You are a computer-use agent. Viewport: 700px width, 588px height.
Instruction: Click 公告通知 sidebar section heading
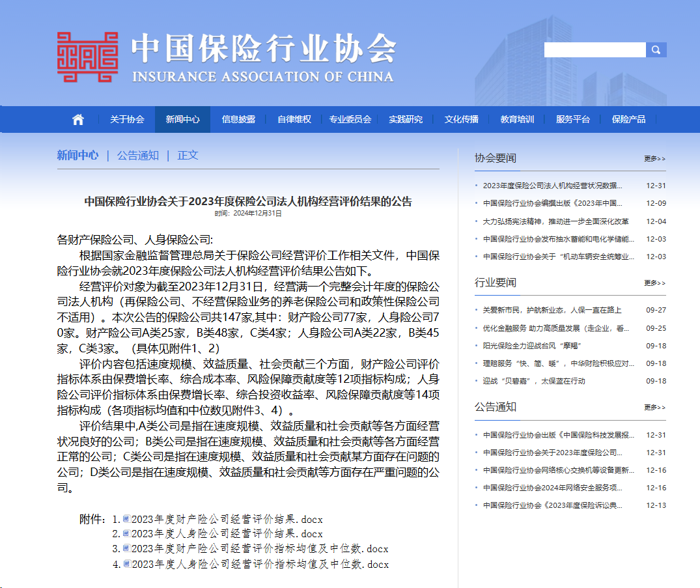coord(495,407)
